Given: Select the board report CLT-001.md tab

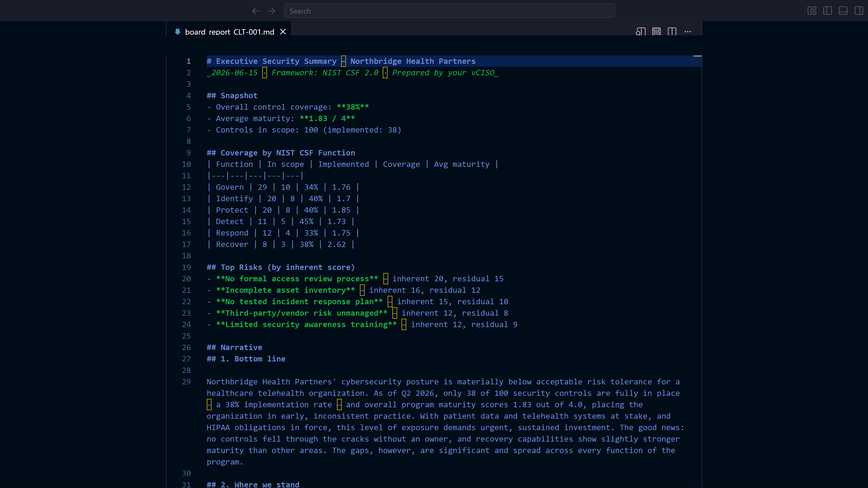Looking at the screenshot, I should [x=229, y=32].
